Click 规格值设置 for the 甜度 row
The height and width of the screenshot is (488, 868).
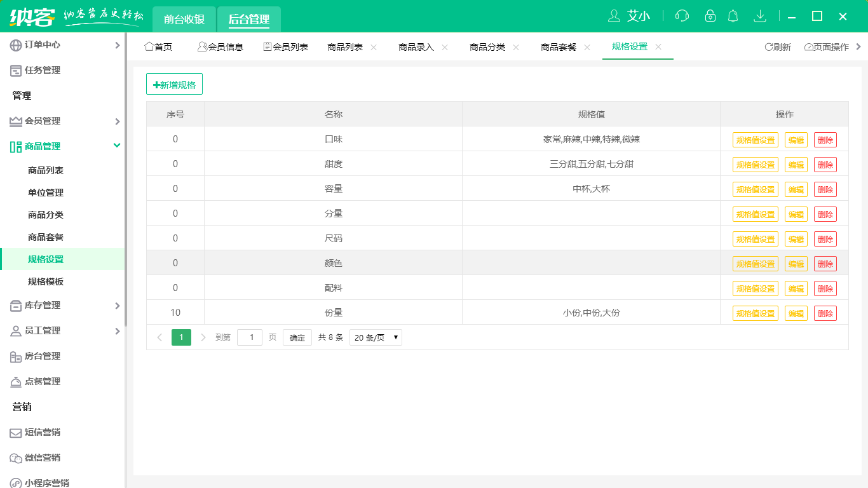(755, 165)
